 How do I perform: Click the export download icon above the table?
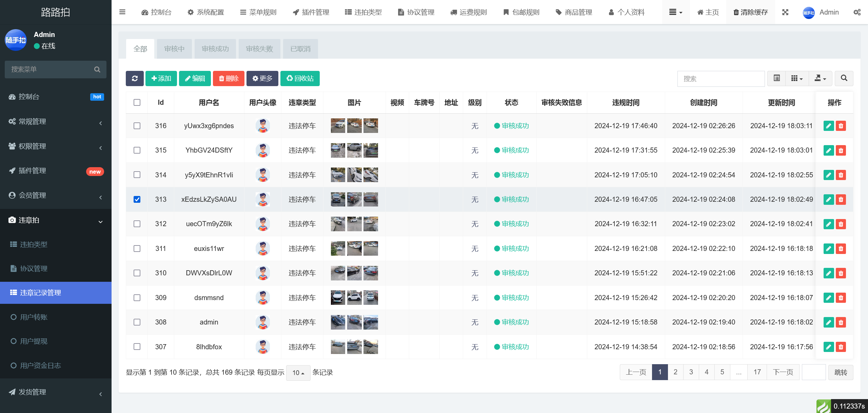pyautogui.click(x=820, y=78)
